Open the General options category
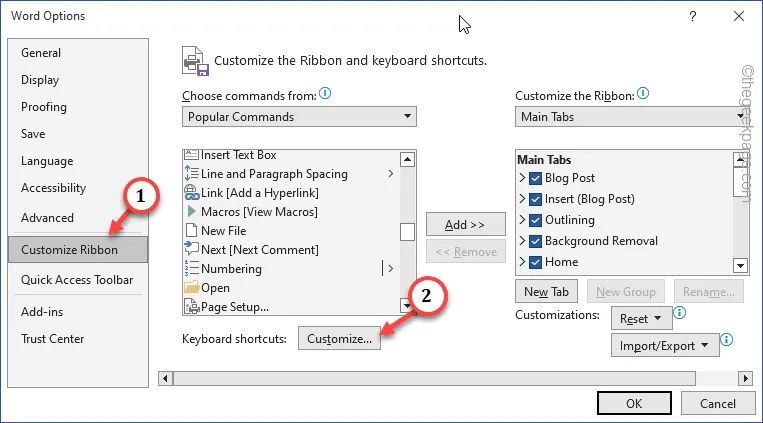Image resolution: width=763 pixels, height=423 pixels. 41,53
